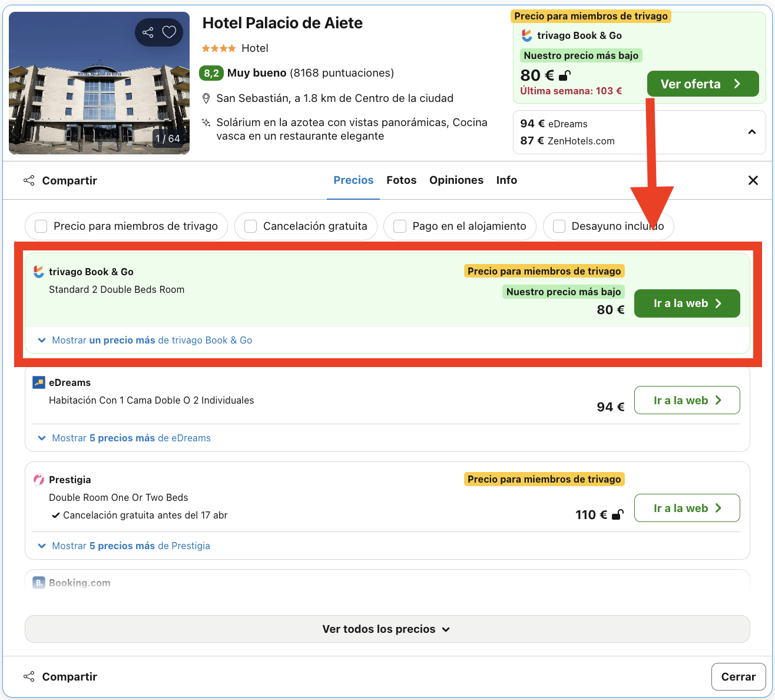The height and width of the screenshot is (700, 775).
Task: Tick the Pago en el alojamiento checkbox
Action: coord(400,226)
